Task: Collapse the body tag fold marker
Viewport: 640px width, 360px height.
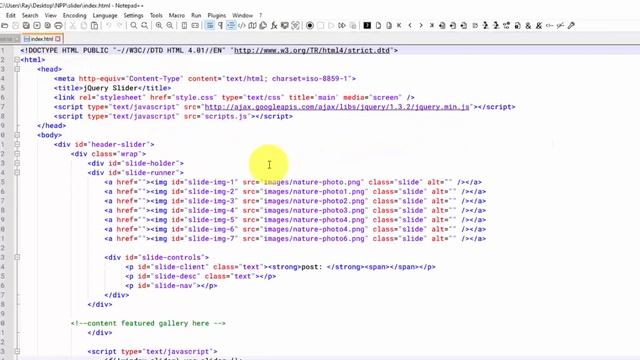Action: (x=17, y=135)
